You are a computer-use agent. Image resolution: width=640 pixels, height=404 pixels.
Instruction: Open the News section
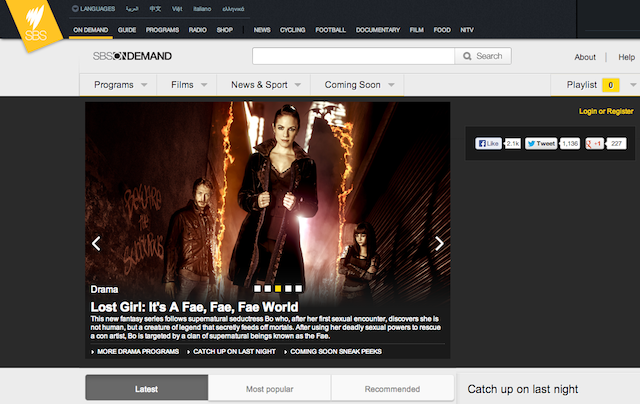(262, 30)
